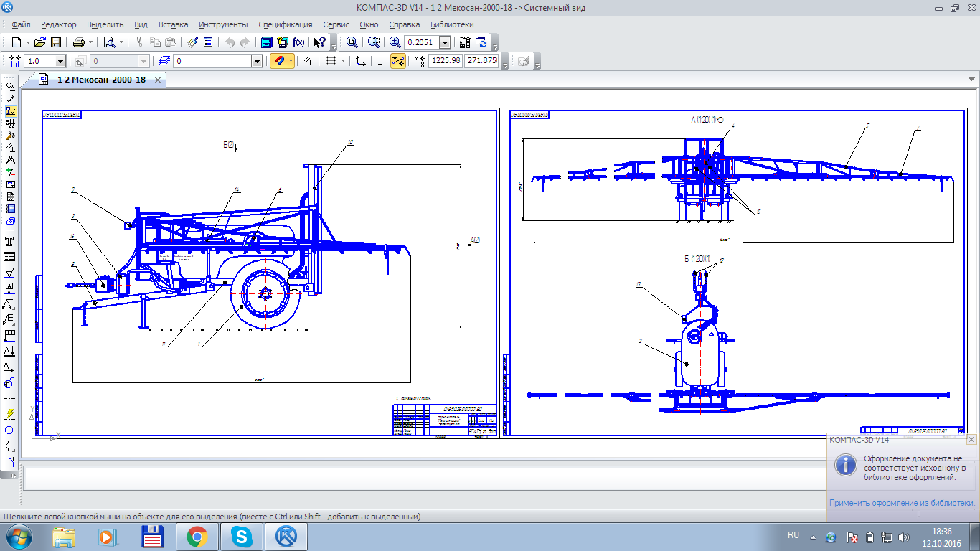Select the Table tool in left sidebar

click(x=10, y=257)
